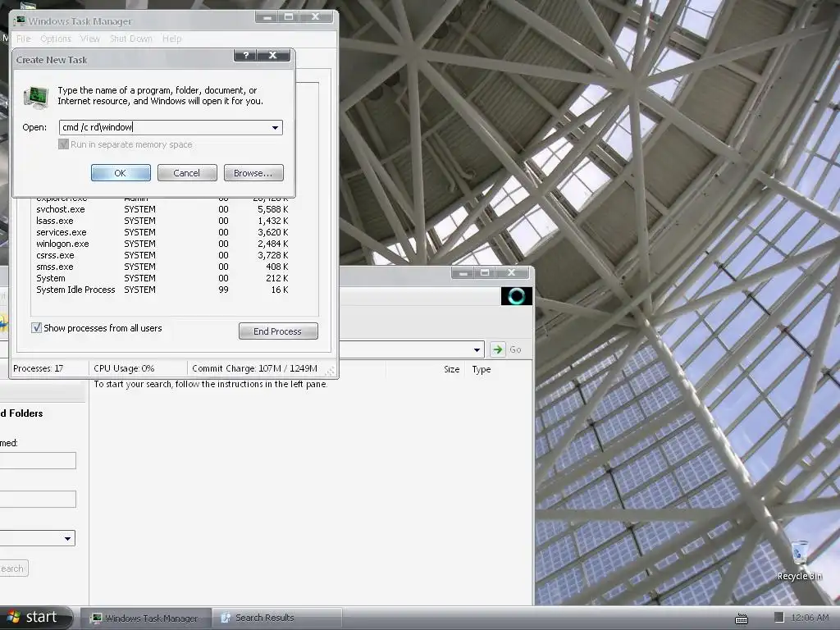Click the tray icon beside the clock
The image size is (840, 630).
(x=779, y=618)
